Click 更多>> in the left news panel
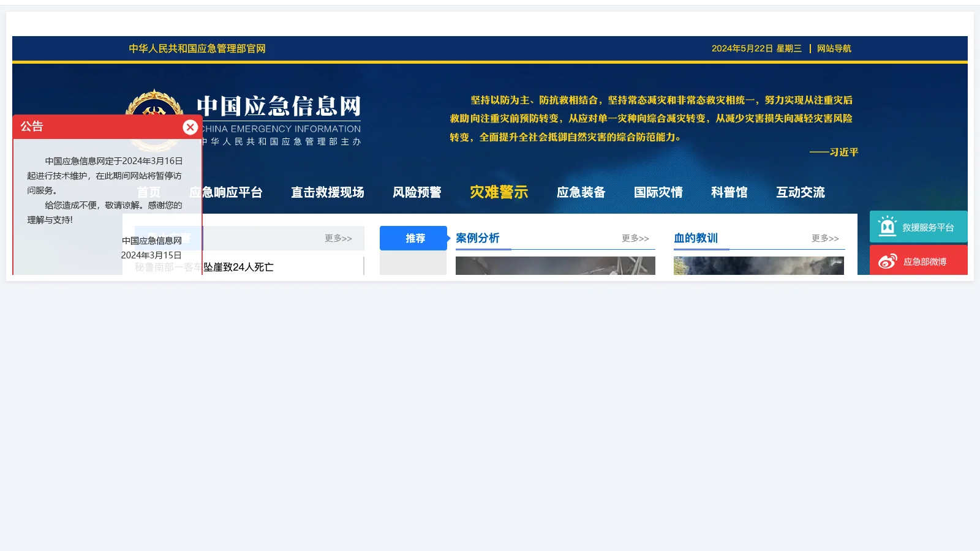Viewport: 980px width, 551px height. (338, 238)
